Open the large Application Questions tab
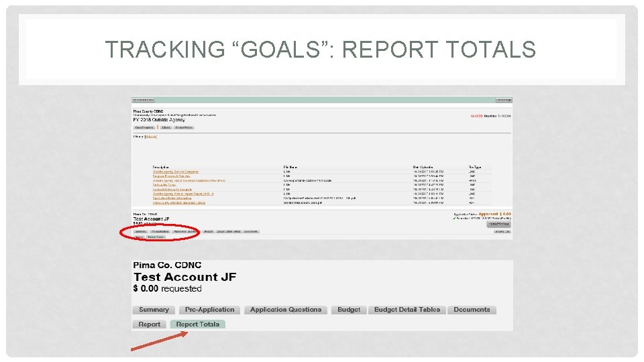Viewport: 644px width, 362px height. coord(286,310)
